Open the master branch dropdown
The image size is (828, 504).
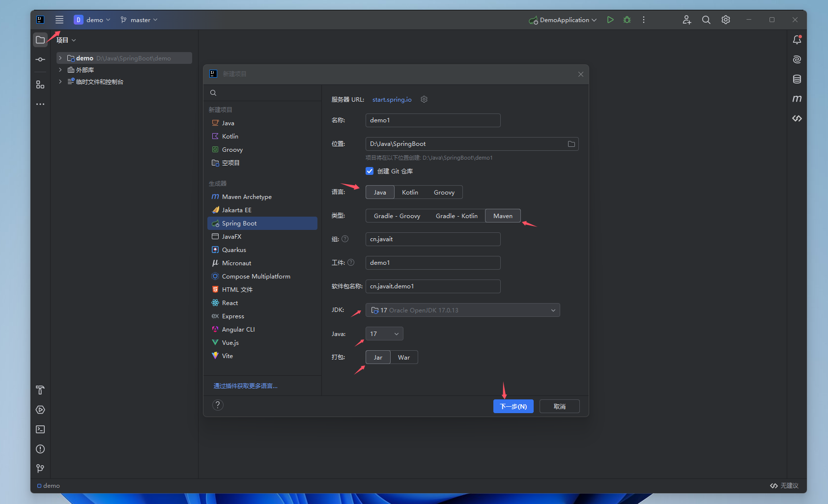(x=139, y=20)
